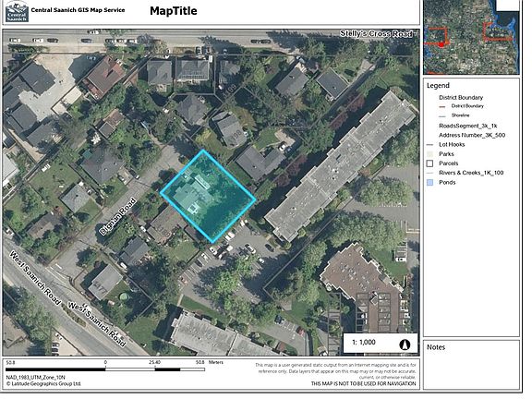Image resolution: width=532 pixels, height=399 pixels.
Task: Click the 1: 1,000 scale text
Action: pyautogui.click(x=364, y=343)
